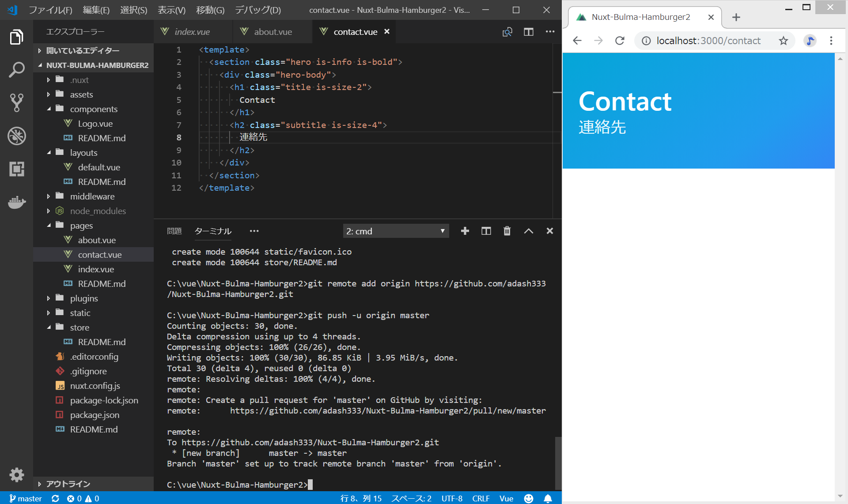
Task: Open the terminal selector dropdown '2: cmd'
Action: click(x=395, y=231)
